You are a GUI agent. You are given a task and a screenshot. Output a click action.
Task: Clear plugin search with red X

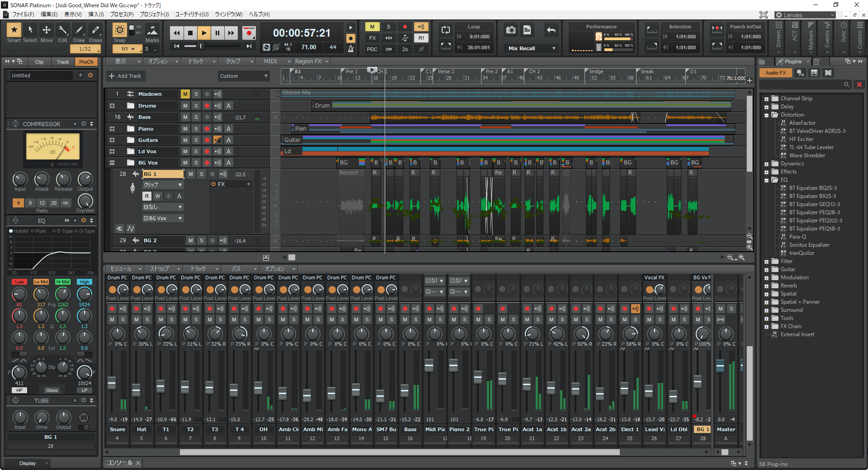coord(859,85)
